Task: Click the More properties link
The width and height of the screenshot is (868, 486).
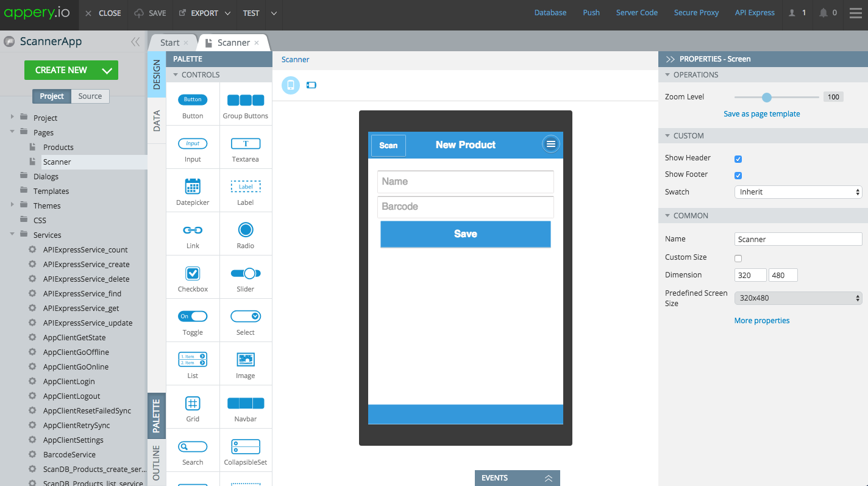Action: tap(762, 321)
